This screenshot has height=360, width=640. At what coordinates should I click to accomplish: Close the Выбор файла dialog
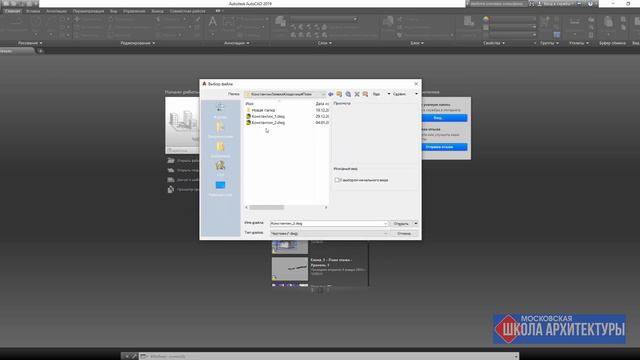416,84
